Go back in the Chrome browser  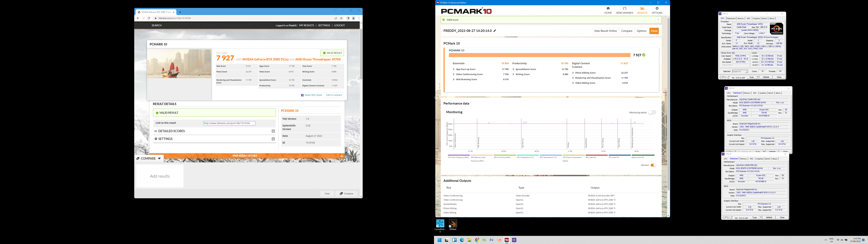[138, 18]
